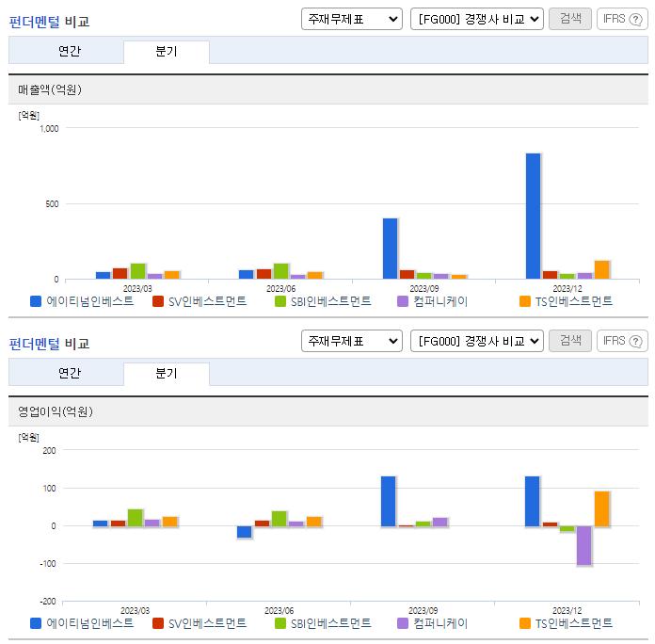Click the orange 2023/12 operating profit bar
655x644 pixels.
tap(602, 508)
